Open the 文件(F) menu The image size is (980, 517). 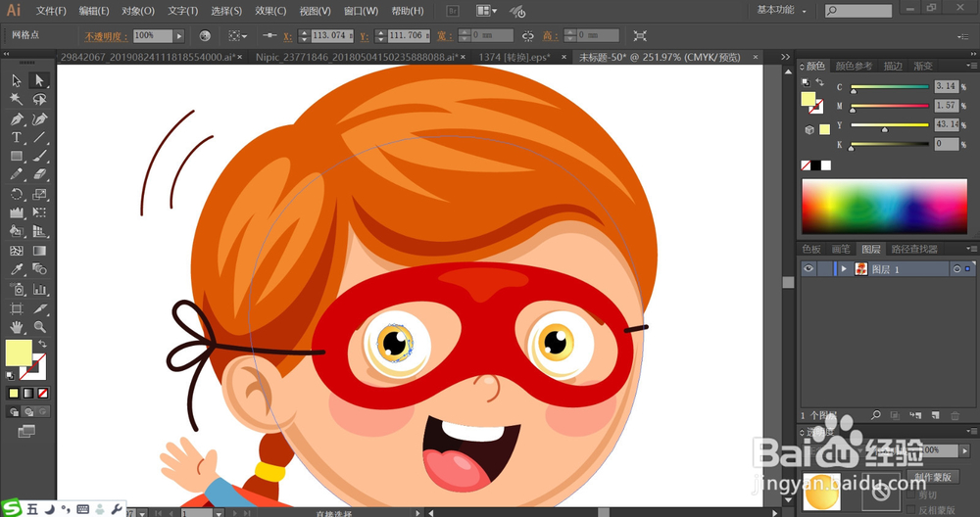point(51,11)
